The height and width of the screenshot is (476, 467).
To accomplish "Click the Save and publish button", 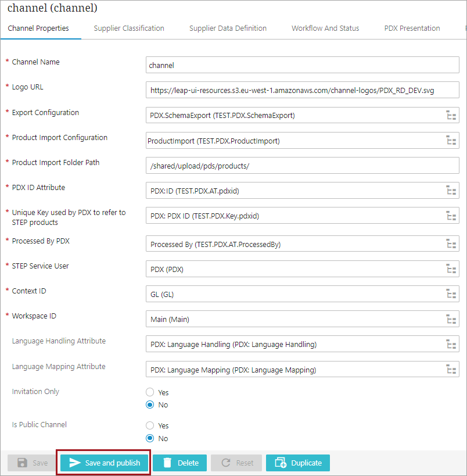I will [x=105, y=463].
